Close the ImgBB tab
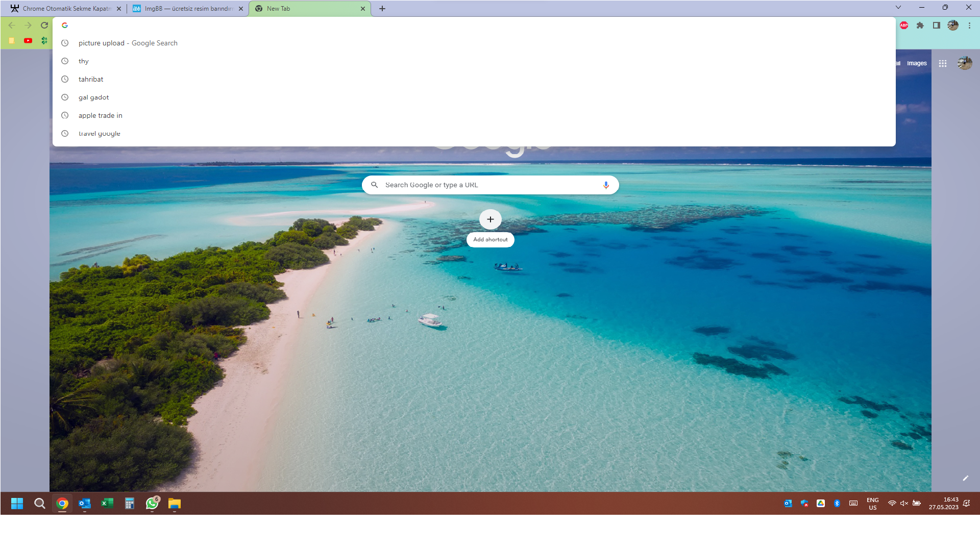980x551 pixels. tap(241, 9)
